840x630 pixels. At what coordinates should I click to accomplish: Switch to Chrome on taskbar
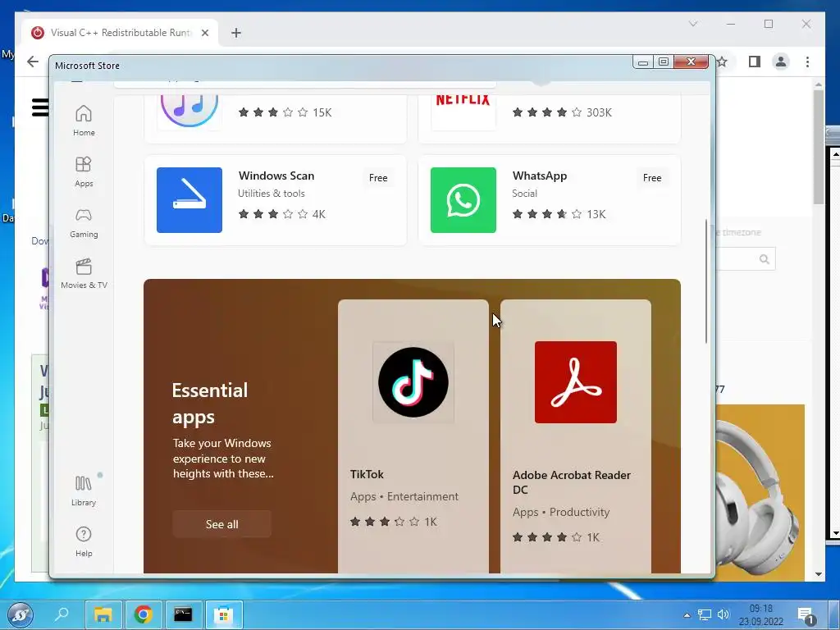tap(143, 614)
